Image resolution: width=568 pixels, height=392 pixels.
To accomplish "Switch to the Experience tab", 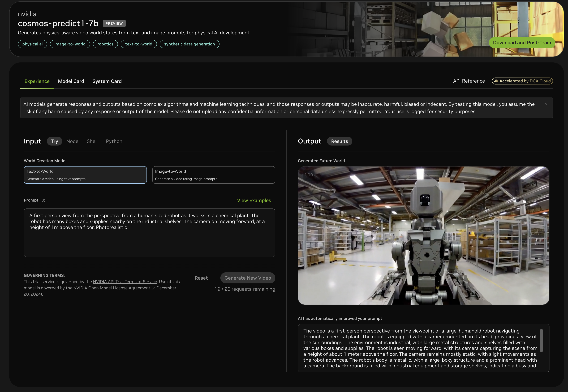I will pyautogui.click(x=37, y=81).
